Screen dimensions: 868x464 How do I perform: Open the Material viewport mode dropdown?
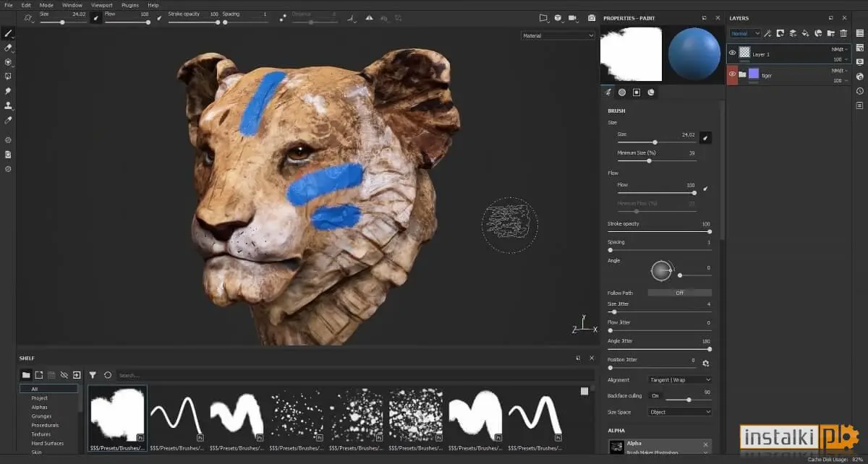pyautogui.click(x=558, y=35)
